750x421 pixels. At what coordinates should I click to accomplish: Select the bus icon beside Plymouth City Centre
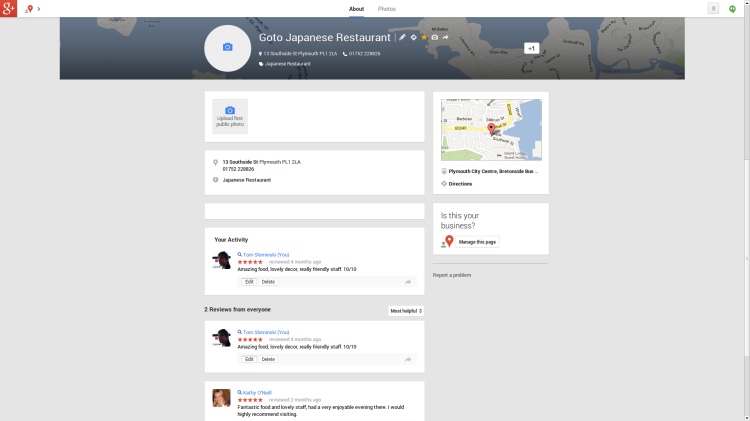click(x=444, y=171)
